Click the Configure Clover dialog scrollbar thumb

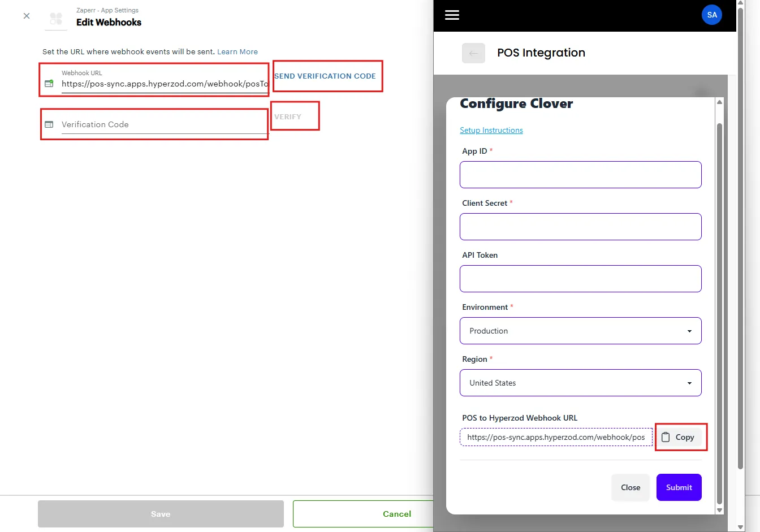coord(719,313)
